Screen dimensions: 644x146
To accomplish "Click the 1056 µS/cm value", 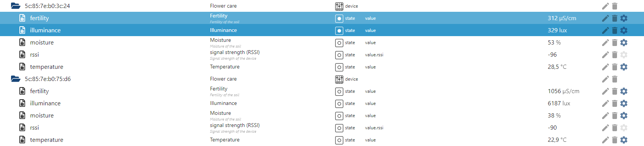I will click(x=563, y=91).
